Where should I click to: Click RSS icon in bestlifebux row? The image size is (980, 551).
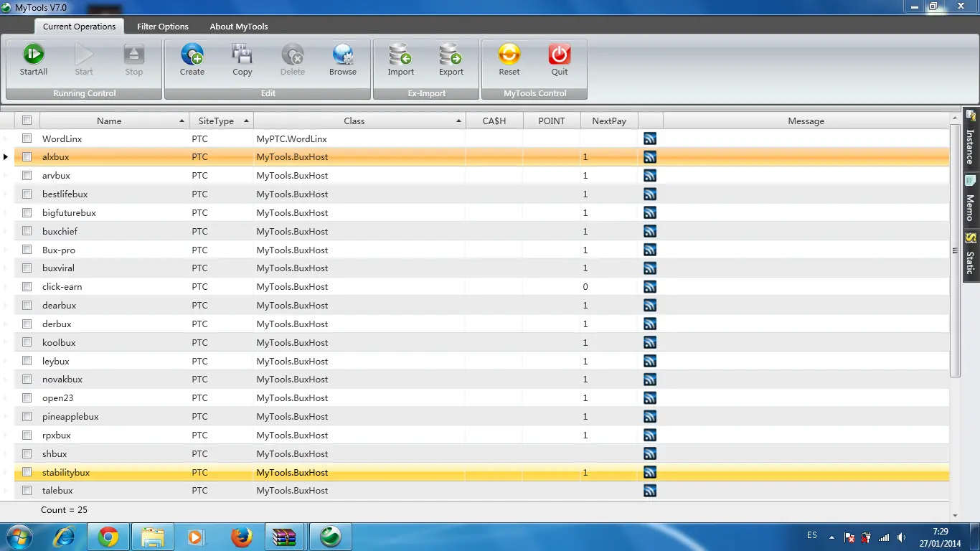[650, 194]
